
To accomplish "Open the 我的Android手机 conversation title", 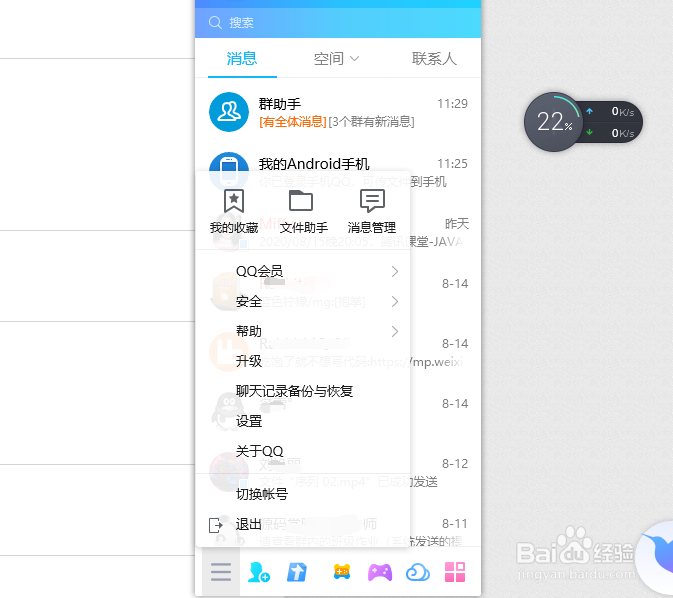I will pos(314,164).
